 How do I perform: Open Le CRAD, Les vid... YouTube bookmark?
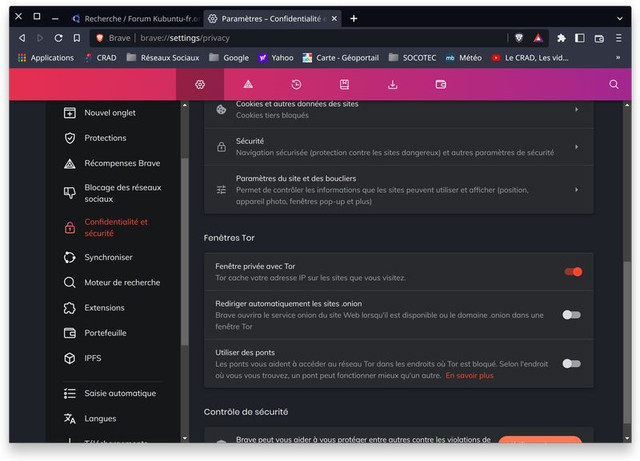tap(530, 58)
